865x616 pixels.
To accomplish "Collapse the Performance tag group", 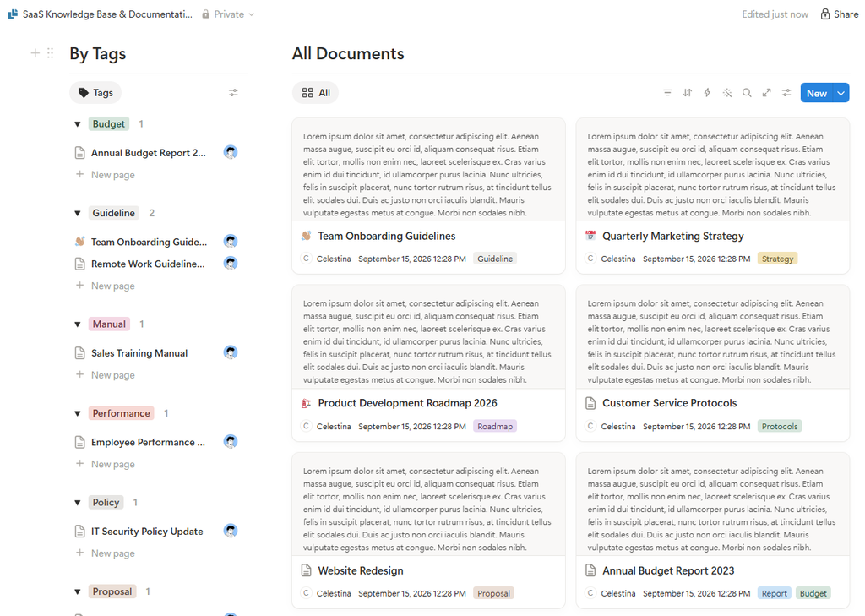I will point(78,413).
